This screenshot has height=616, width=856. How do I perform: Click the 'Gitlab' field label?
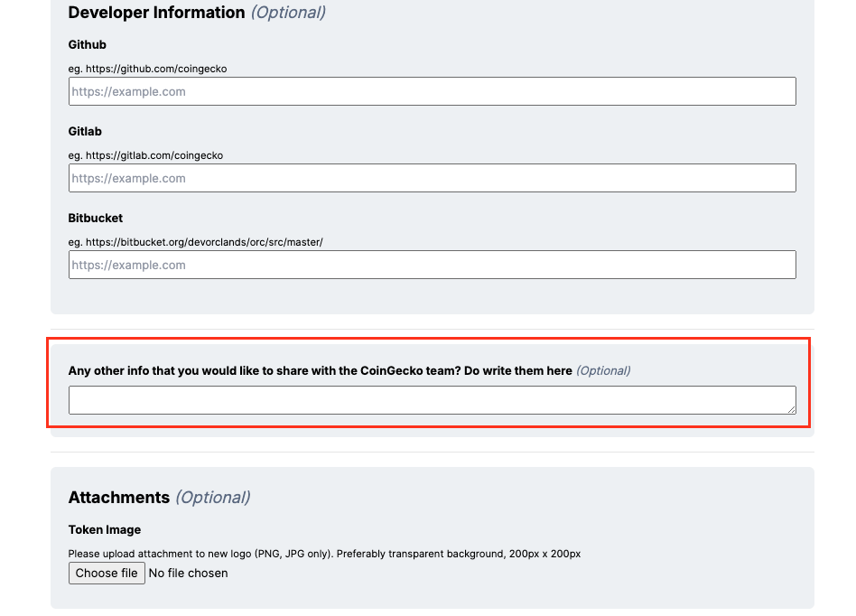pyautogui.click(x=85, y=132)
